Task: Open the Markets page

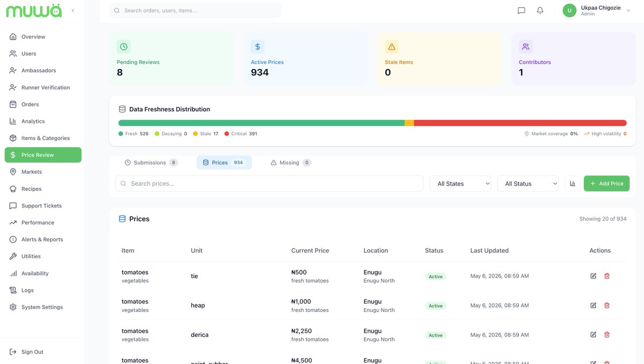Action: tap(43, 172)
